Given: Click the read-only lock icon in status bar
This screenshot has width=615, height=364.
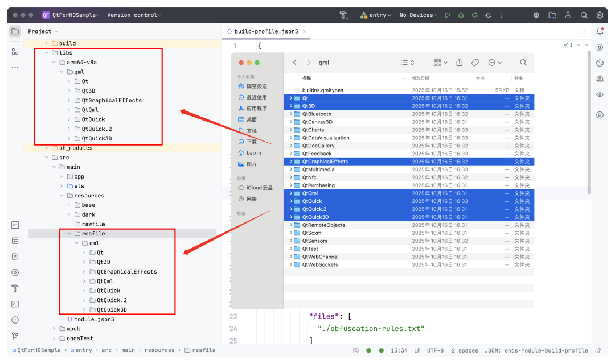Looking at the screenshot, I should (598, 351).
